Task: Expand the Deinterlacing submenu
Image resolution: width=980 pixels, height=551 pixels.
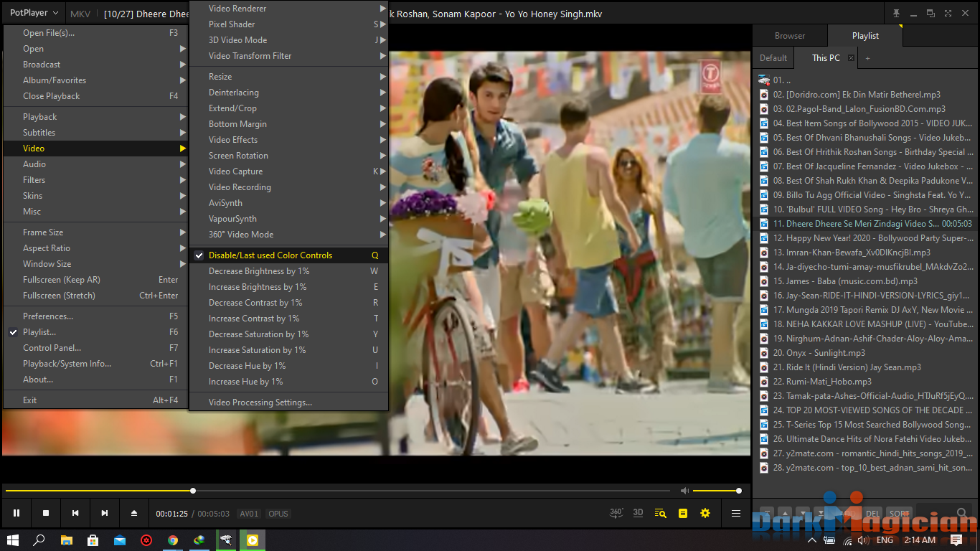Action: tap(288, 93)
